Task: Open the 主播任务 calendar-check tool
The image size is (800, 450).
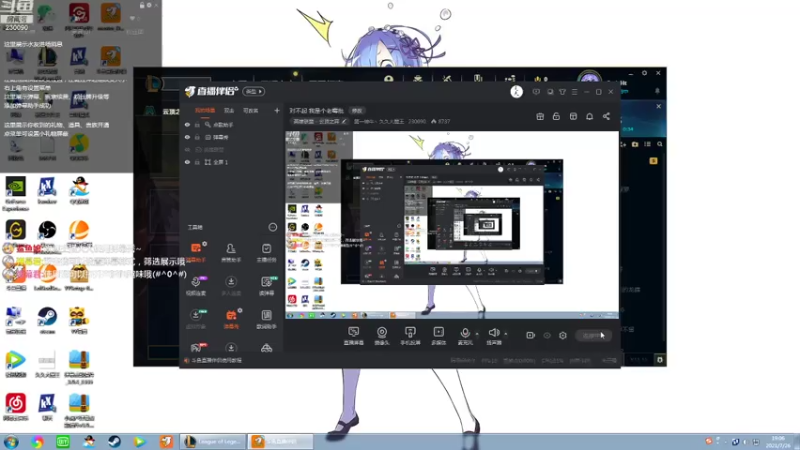Action: click(x=266, y=252)
